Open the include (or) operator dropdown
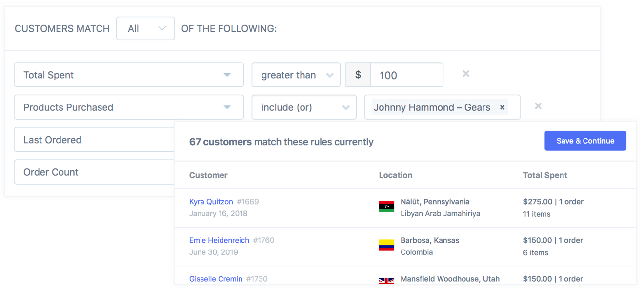This screenshot has width=644, height=292. click(304, 107)
